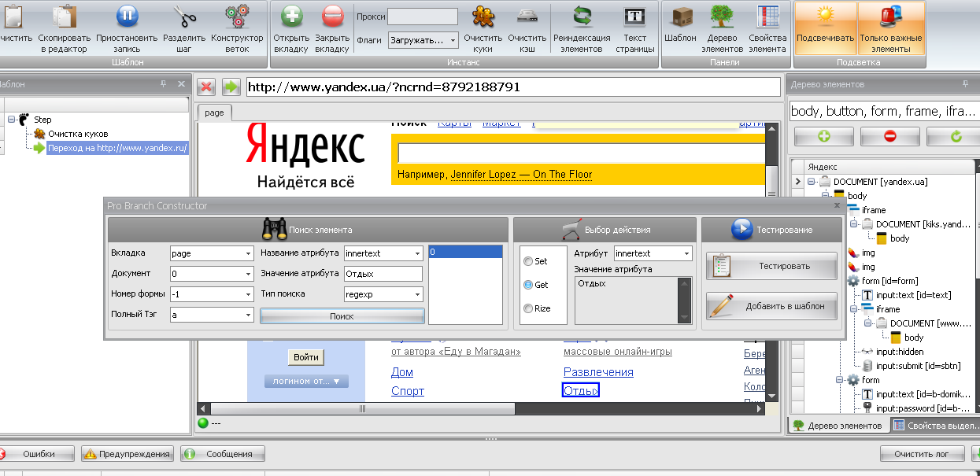Image resolution: width=980 pixels, height=476 pixels.
Task: Open Дерево элементов tree icon
Action: point(722,16)
